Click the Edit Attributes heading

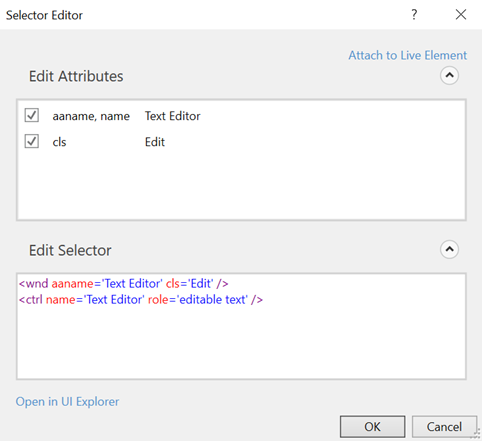(x=76, y=76)
